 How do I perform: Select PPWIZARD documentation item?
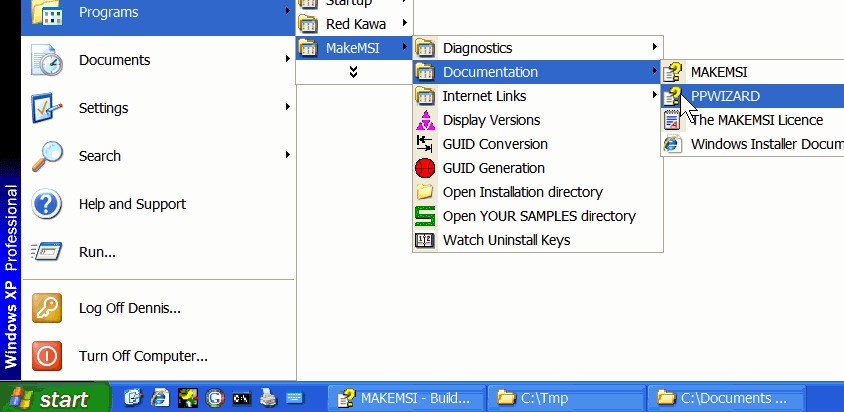[x=725, y=96]
